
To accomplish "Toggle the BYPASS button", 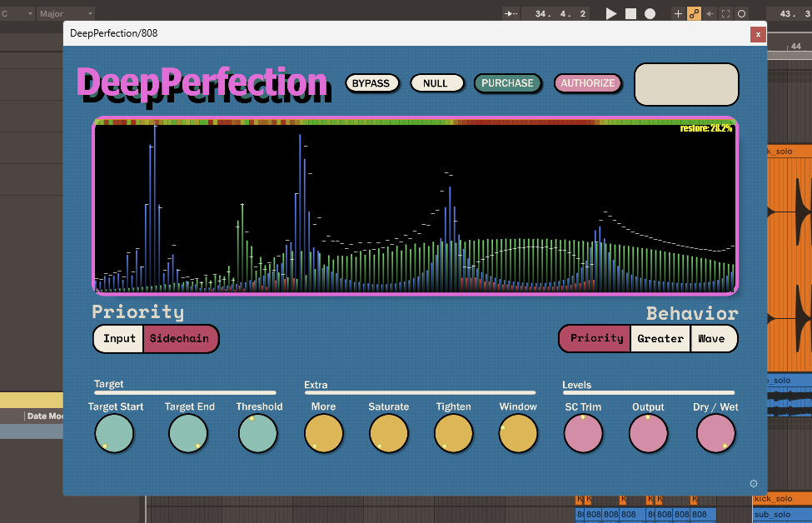I will [x=371, y=83].
